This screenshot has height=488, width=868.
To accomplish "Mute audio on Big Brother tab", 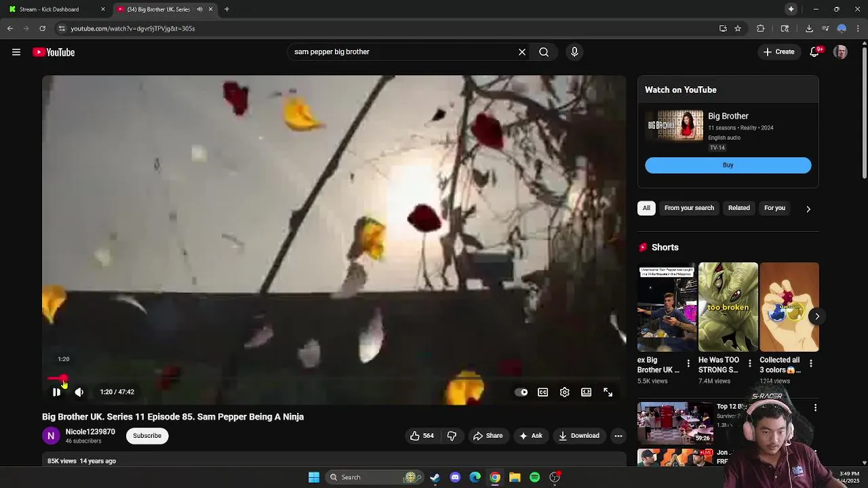I will tap(199, 9).
